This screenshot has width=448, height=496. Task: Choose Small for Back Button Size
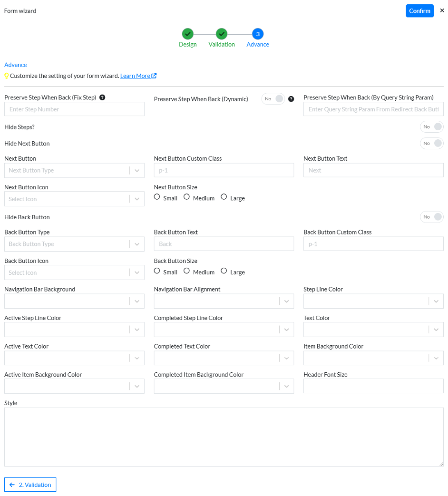click(157, 271)
